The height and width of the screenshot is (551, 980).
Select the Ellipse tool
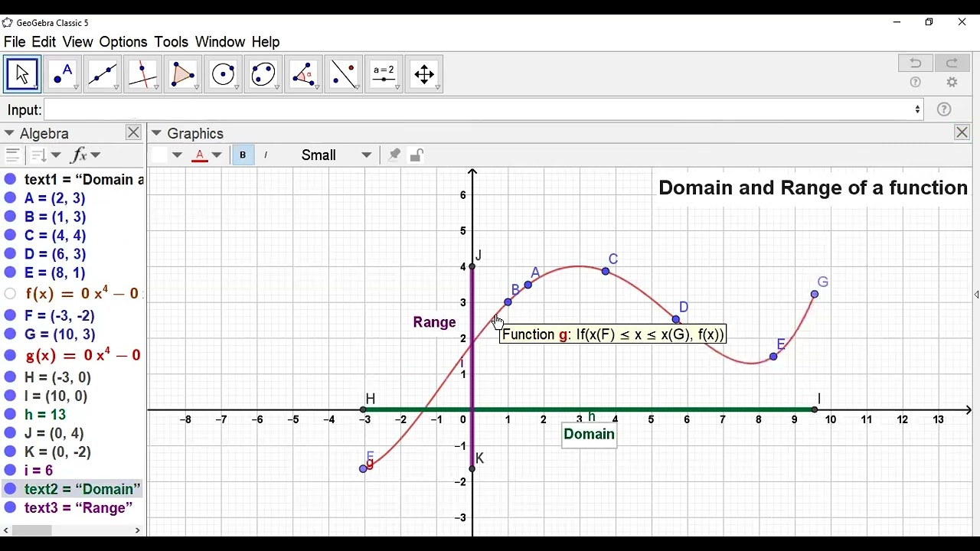coord(263,74)
